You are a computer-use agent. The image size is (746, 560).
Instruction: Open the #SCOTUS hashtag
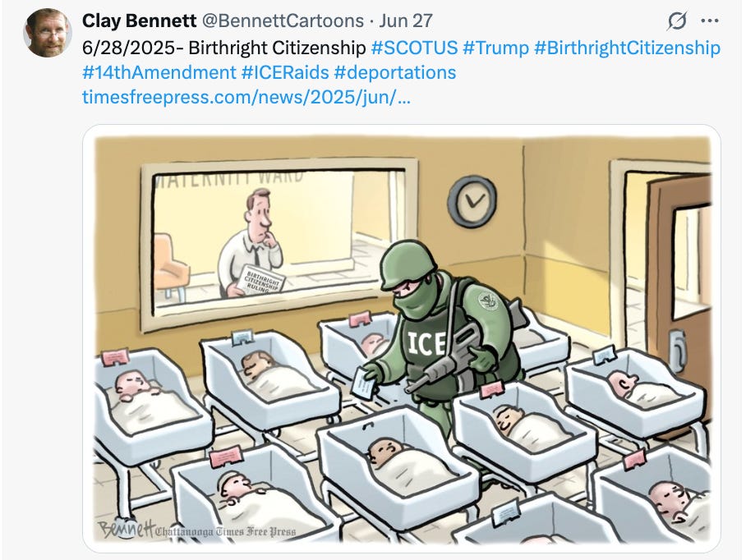pyautogui.click(x=414, y=48)
